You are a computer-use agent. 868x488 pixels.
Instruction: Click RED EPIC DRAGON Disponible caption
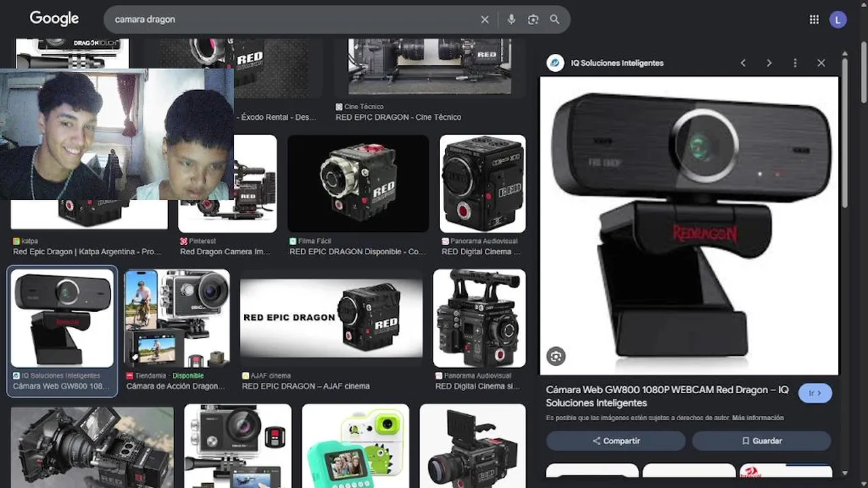(357, 251)
